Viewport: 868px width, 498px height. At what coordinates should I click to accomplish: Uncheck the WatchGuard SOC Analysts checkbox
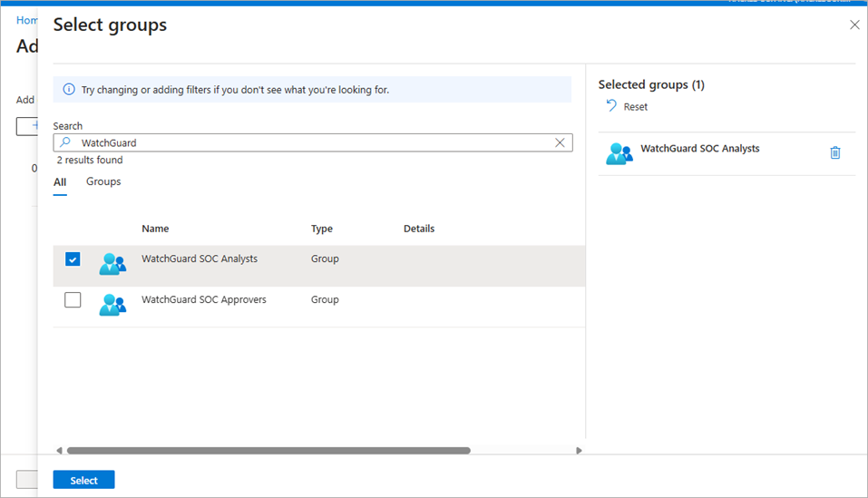pyautogui.click(x=73, y=259)
